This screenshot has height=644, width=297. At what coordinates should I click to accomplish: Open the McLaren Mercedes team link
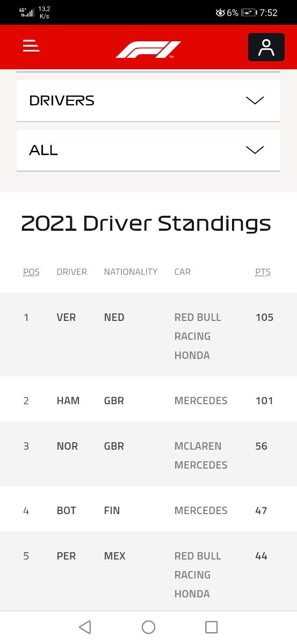pyautogui.click(x=201, y=456)
